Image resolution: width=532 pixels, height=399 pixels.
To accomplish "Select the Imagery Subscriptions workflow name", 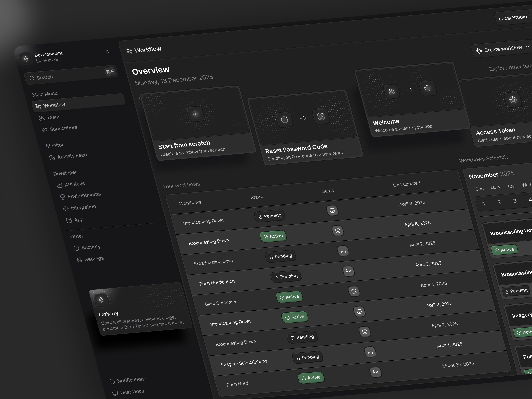I will [x=244, y=363].
